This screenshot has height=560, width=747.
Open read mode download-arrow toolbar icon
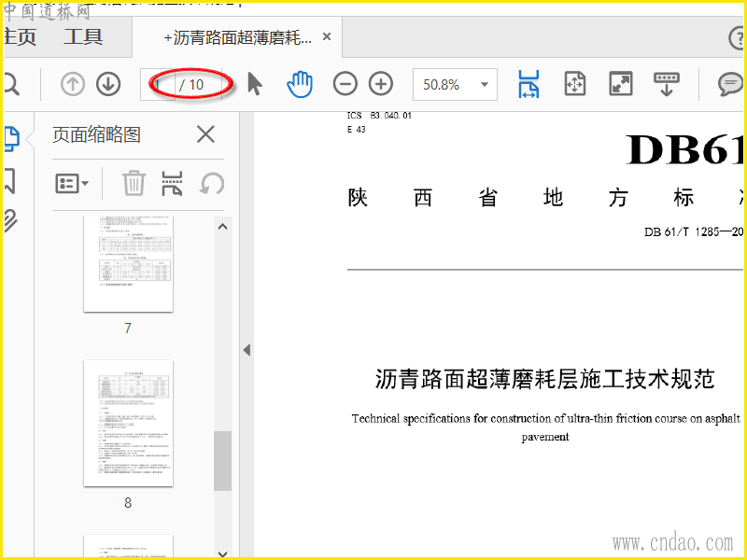tap(667, 84)
